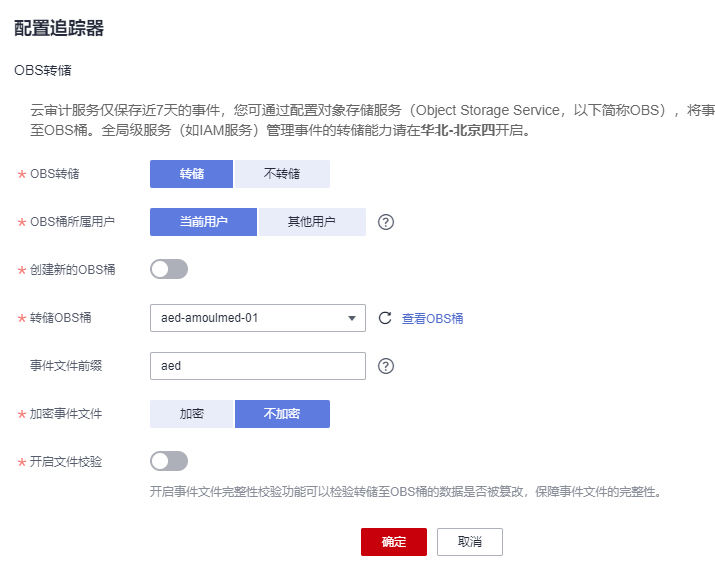The image size is (715, 562).
Task: Click the file verification hint text
Action: [x=405, y=492]
